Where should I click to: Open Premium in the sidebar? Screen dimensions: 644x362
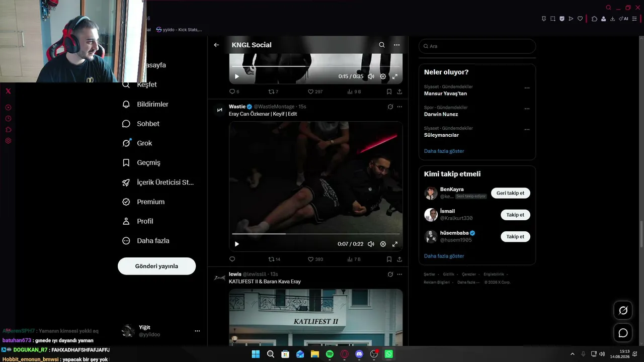143,202
